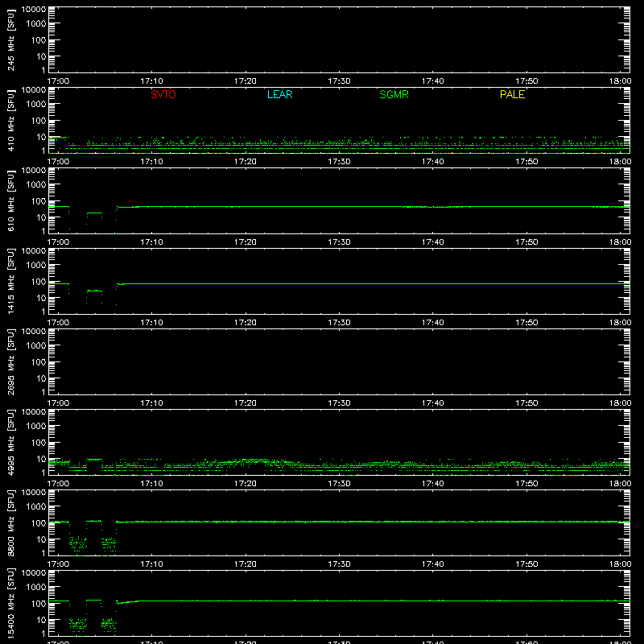Click the 10000 value on the 4995 MHz axis
This screenshot has width=644, height=644.
[x=34, y=412]
